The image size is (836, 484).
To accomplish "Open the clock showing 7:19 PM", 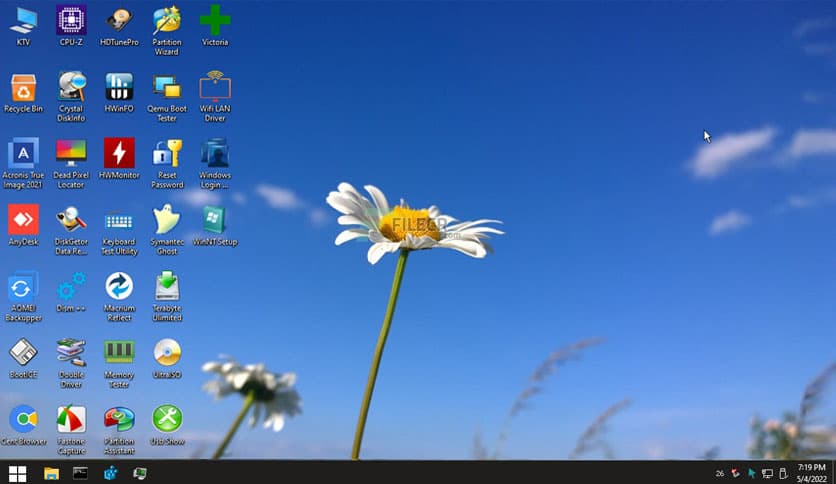I will [811, 473].
